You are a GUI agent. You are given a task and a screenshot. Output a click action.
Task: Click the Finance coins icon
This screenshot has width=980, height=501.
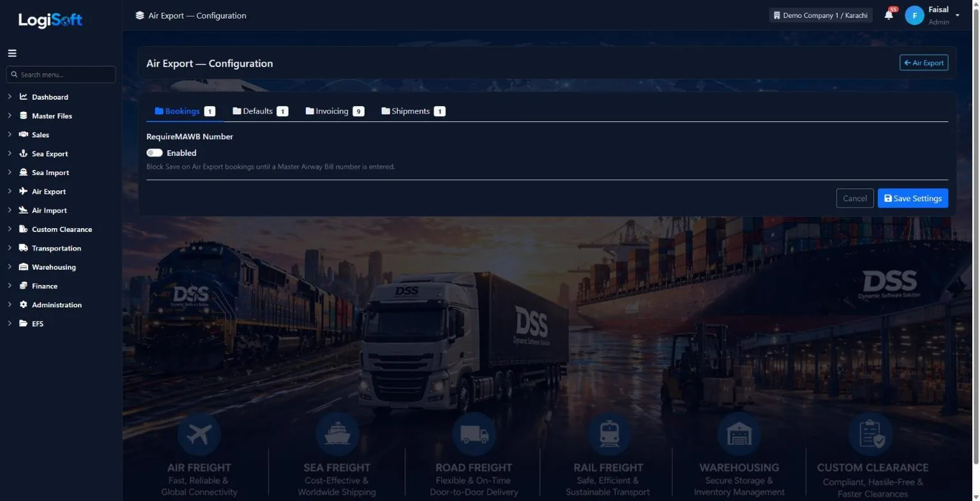point(24,286)
